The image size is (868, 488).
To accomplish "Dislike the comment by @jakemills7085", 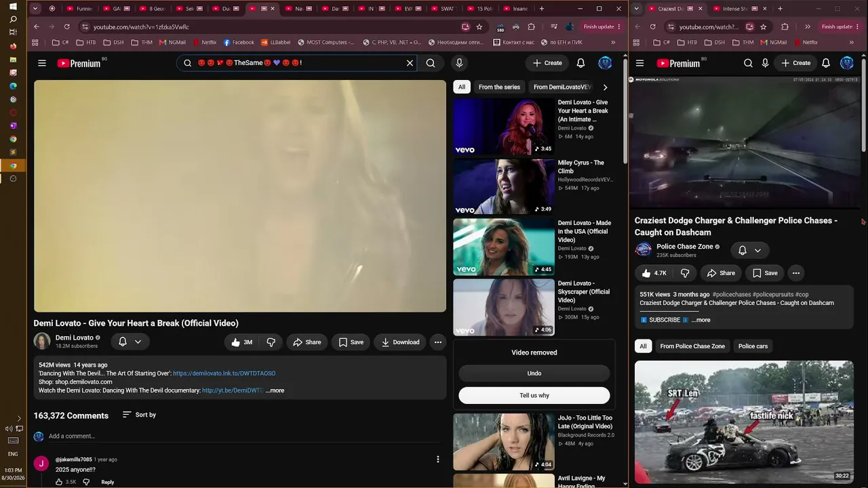I will [86, 482].
